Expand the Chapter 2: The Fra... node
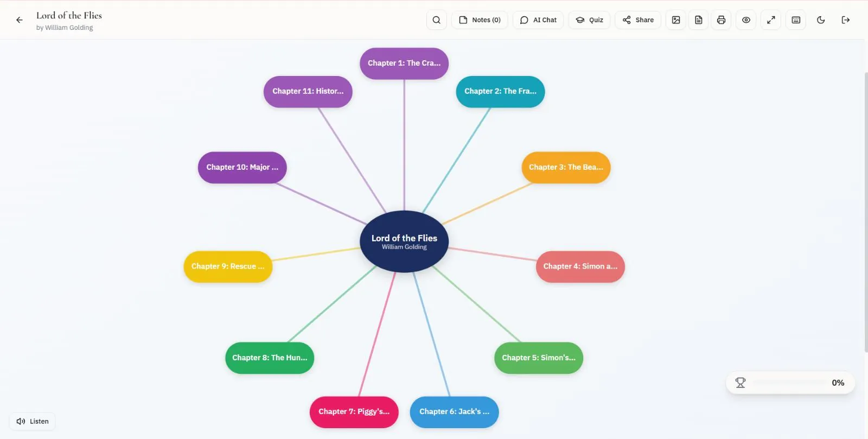 pyautogui.click(x=500, y=92)
